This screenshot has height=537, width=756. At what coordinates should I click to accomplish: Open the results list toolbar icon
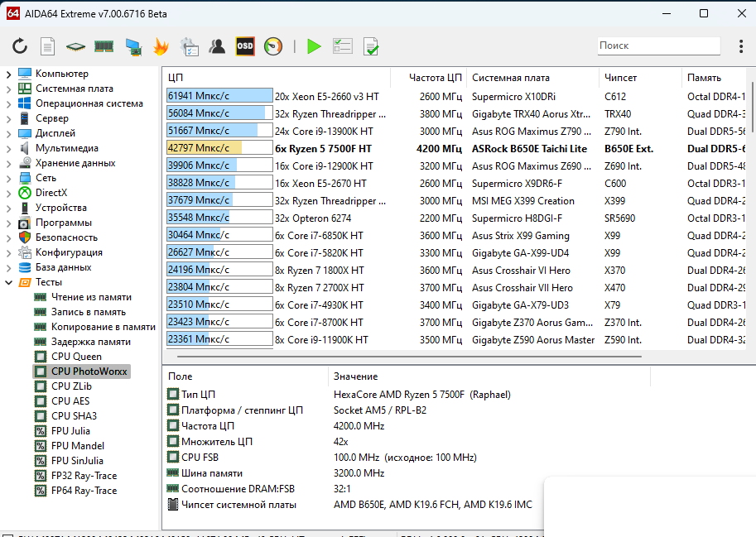[x=343, y=46]
